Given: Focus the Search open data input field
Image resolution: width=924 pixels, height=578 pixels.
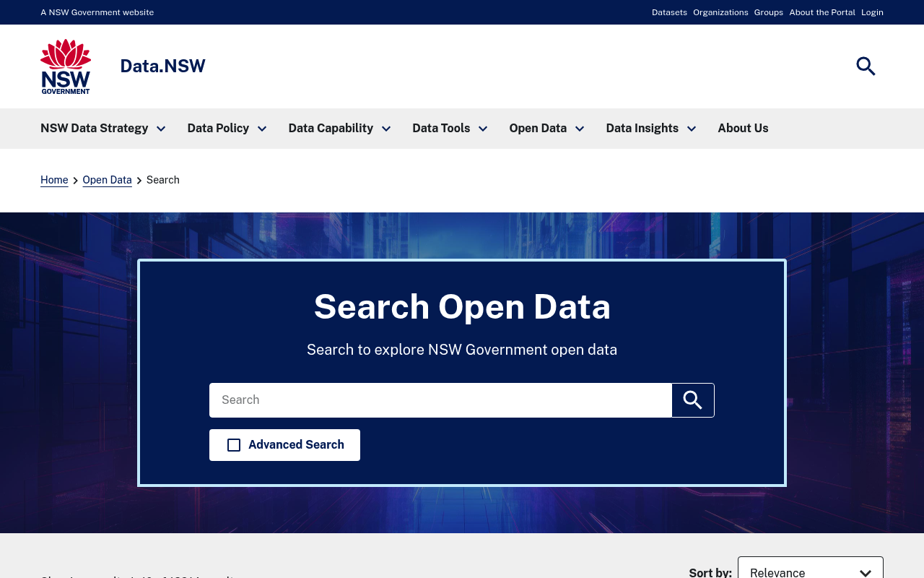Looking at the screenshot, I should (440, 400).
